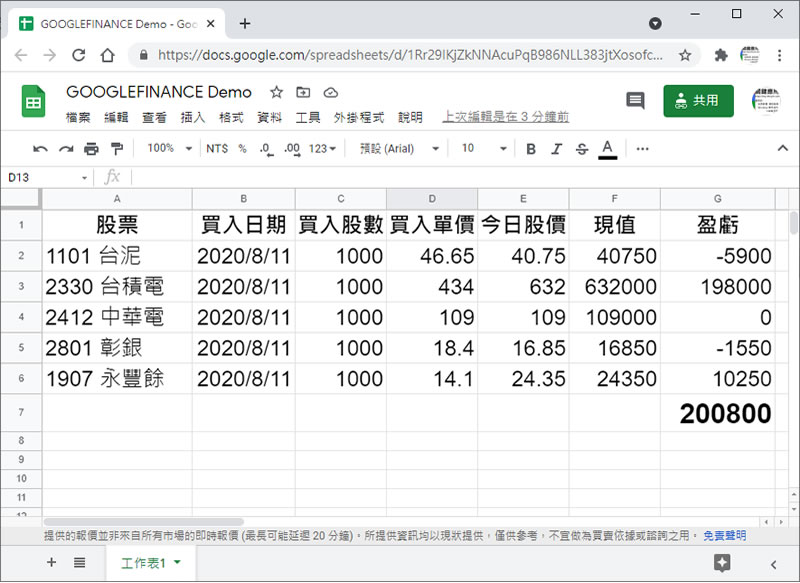Open the 說明 menu
This screenshot has width=800, height=583.
410,117
